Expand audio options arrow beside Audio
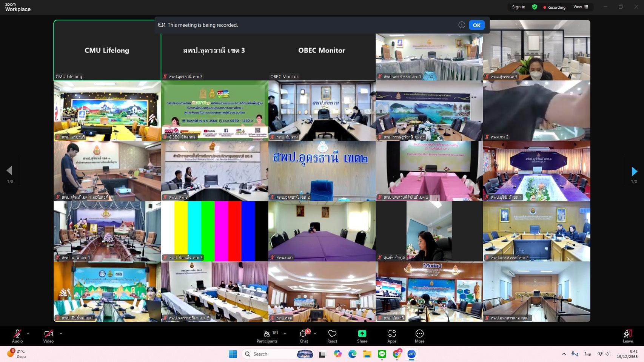 coord(28,334)
